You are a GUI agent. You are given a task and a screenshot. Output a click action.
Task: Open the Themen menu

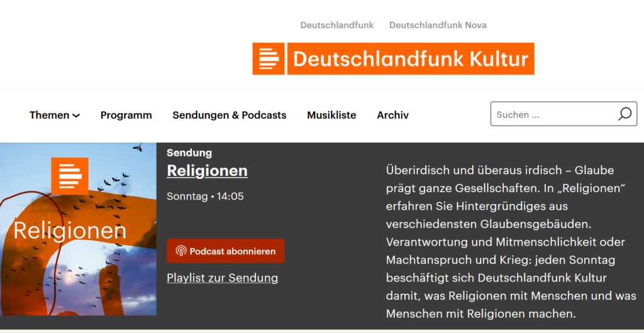50,115
